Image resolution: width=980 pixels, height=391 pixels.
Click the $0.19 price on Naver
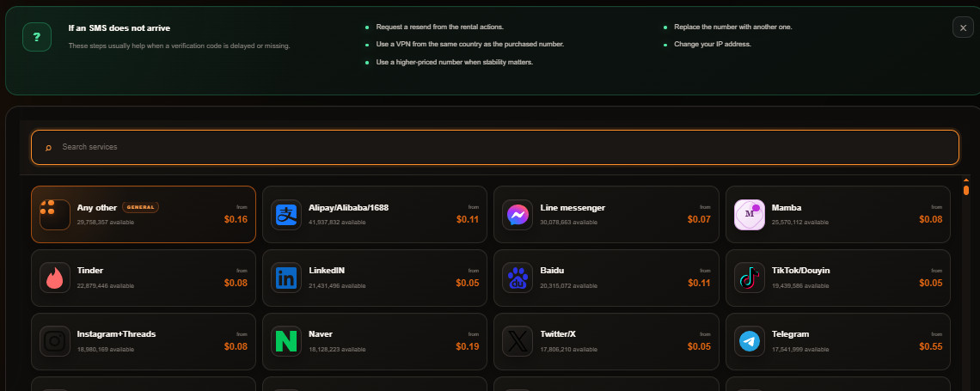pyautogui.click(x=468, y=346)
